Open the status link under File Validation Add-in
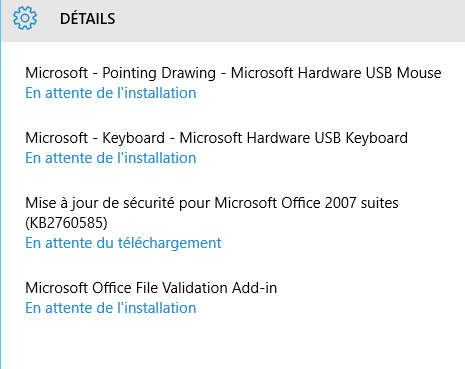The height and width of the screenshot is (369, 465). coord(111,308)
